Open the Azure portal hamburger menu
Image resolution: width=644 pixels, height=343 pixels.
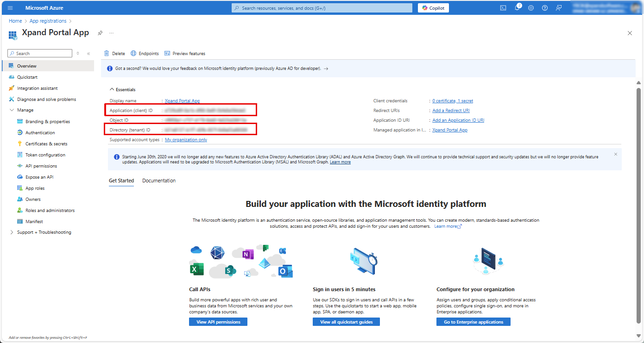10,8
